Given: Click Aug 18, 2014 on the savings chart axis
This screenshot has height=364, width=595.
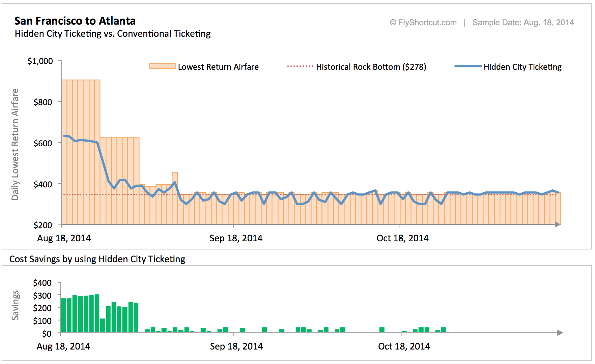Looking at the screenshot, I should point(63,346).
